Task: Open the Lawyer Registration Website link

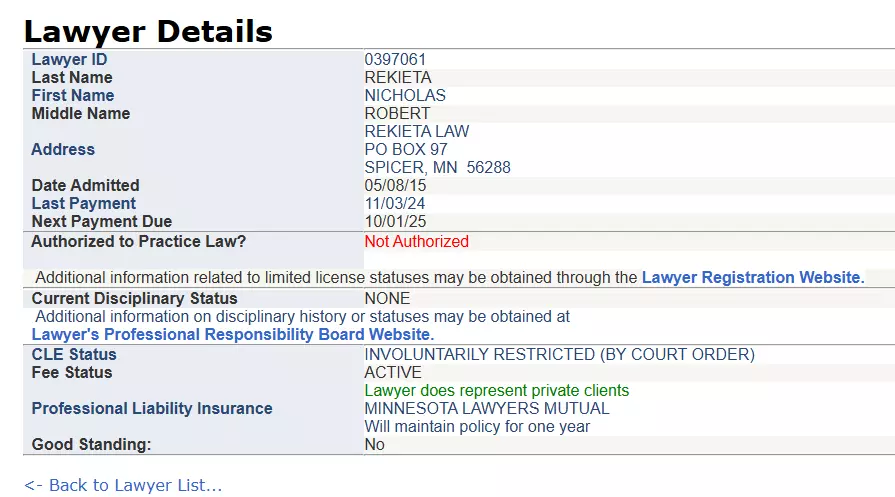Action: pyautogui.click(x=753, y=277)
